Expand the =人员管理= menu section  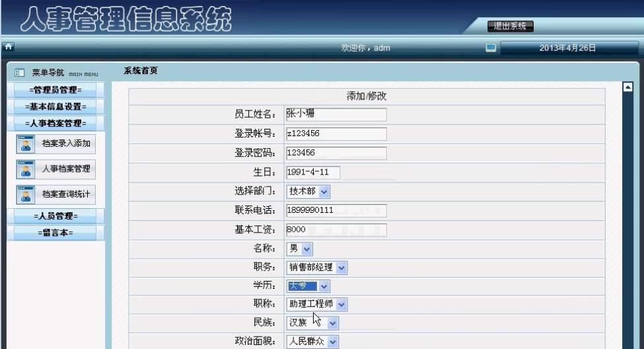[55, 216]
